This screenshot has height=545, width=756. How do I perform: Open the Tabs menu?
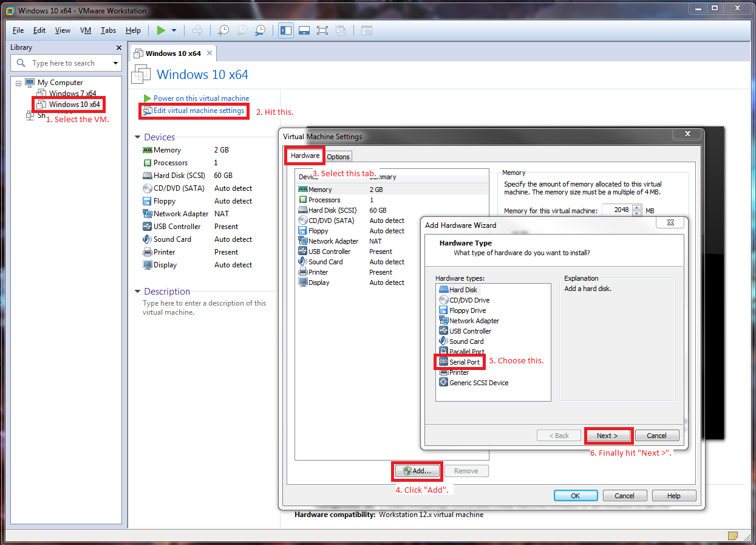click(x=108, y=30)
